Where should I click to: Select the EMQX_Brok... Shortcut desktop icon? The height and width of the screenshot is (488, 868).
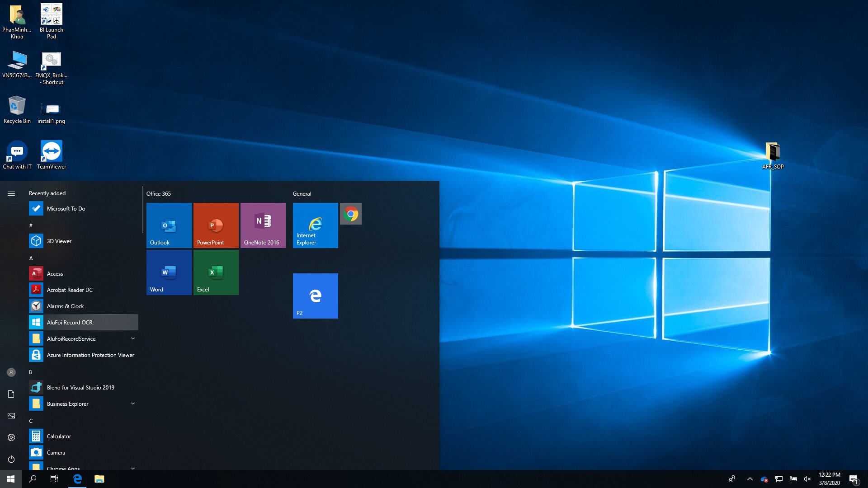(52, 68)
